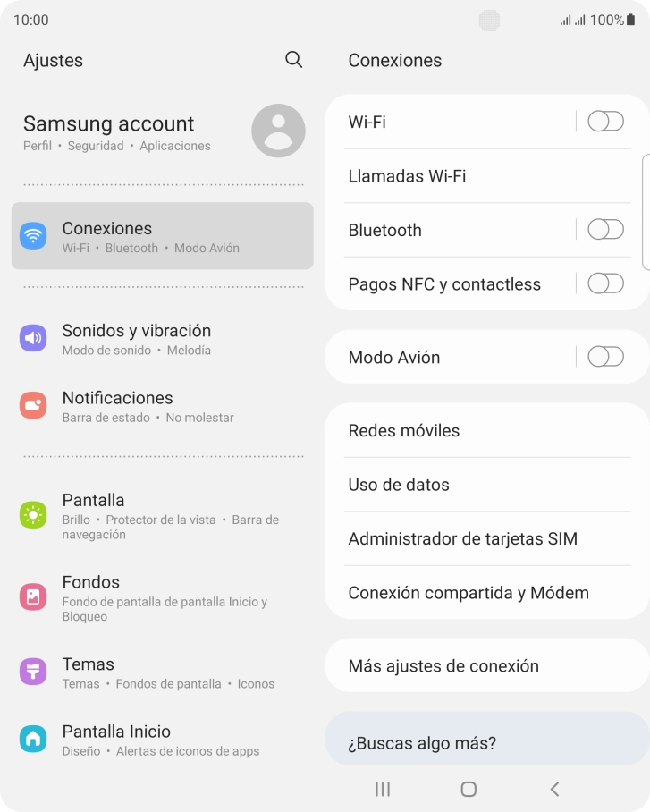Enable Modo Avión switch
650x812 pixels.
[605, 357]
